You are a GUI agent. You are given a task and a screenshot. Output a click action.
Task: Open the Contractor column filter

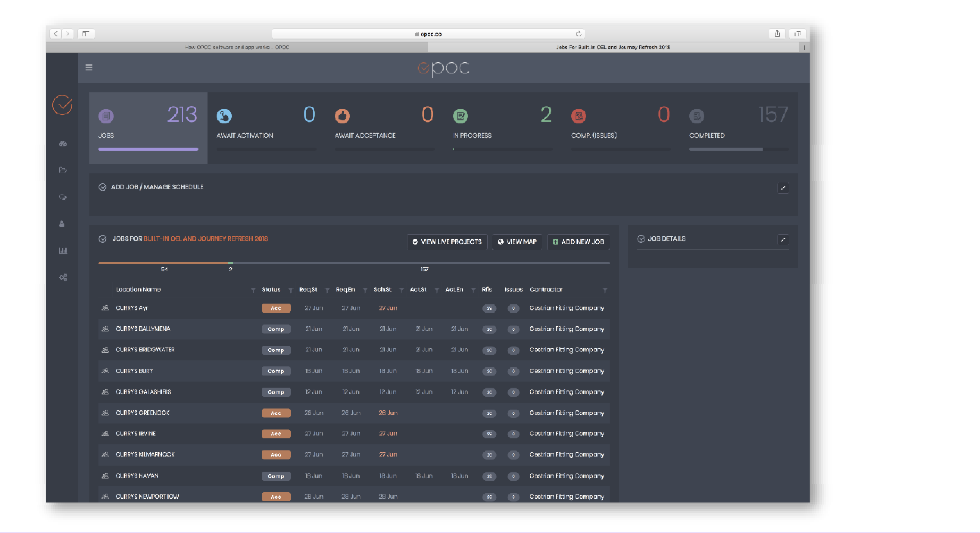(605, 290)
